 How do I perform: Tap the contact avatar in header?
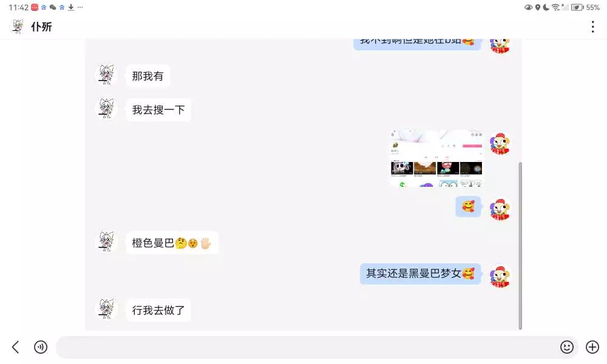click(x=18, y=26)
